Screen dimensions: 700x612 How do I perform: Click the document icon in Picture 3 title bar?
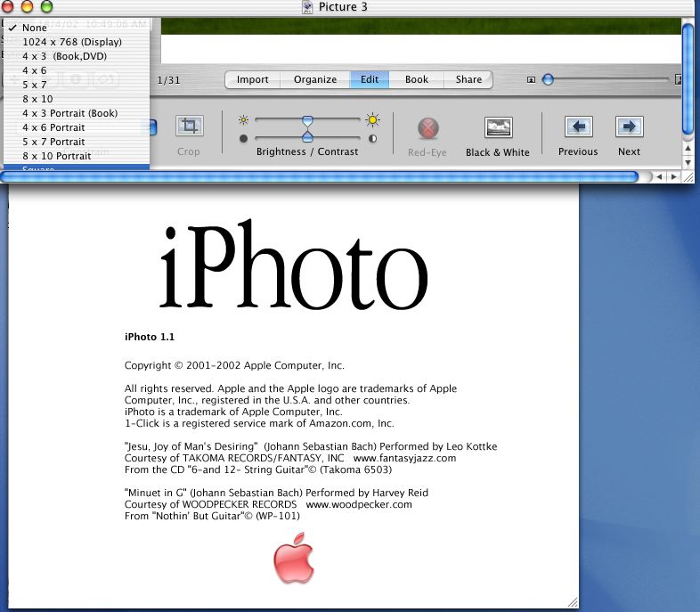pos(307,7)
